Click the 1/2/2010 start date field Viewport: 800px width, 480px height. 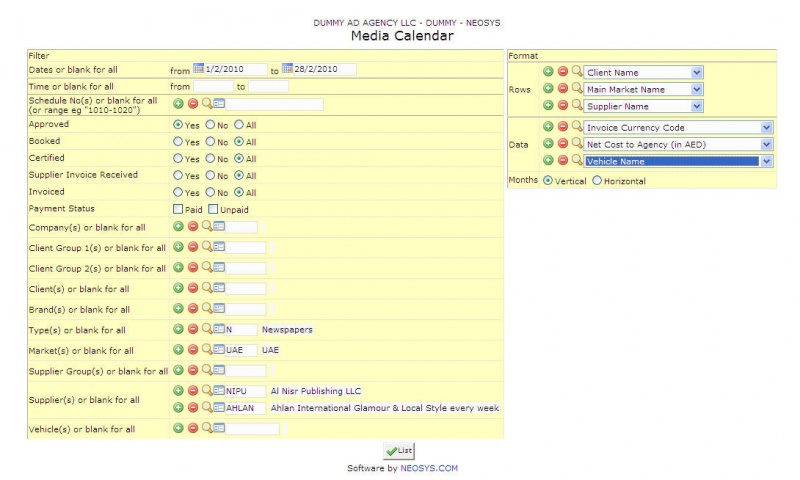(236, 69)
